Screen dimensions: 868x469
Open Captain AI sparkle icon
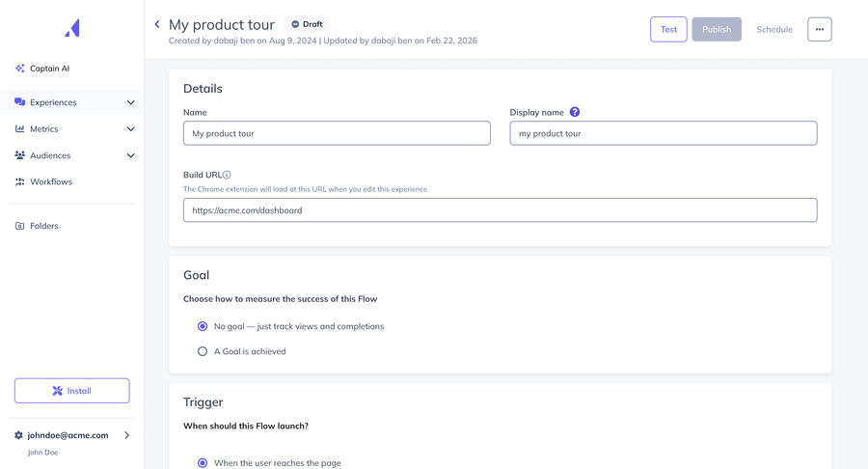pos(20,69)
